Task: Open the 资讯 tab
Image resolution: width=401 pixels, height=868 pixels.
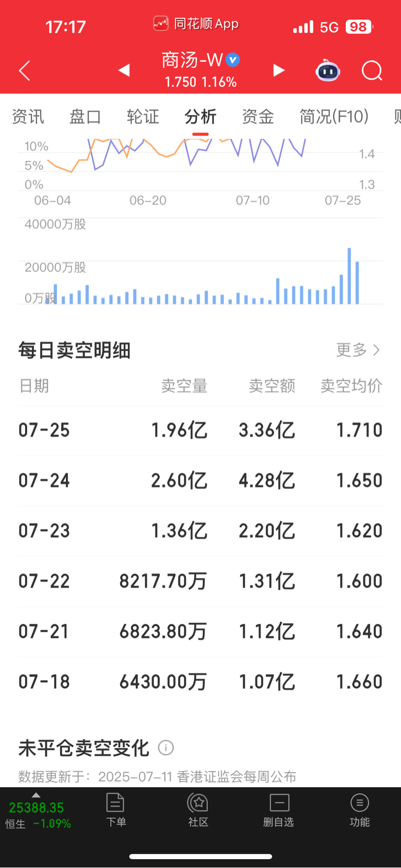Action: click(28, 116)
